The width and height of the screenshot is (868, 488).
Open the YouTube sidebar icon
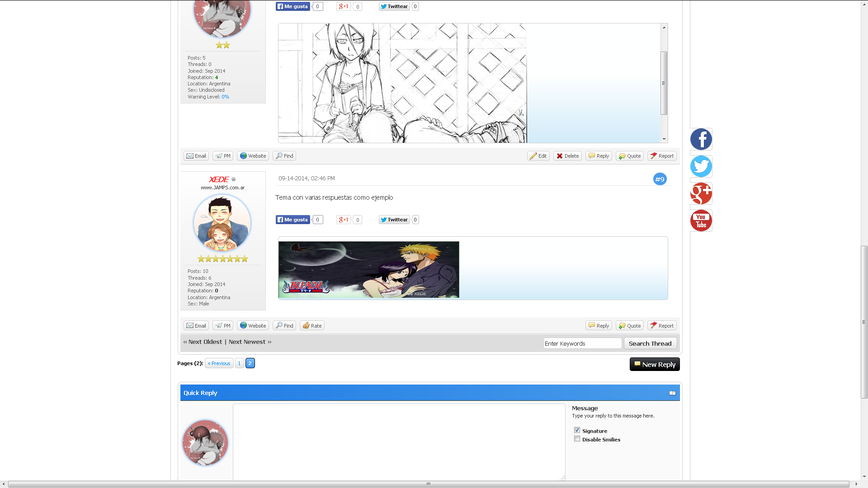point(701,221)
